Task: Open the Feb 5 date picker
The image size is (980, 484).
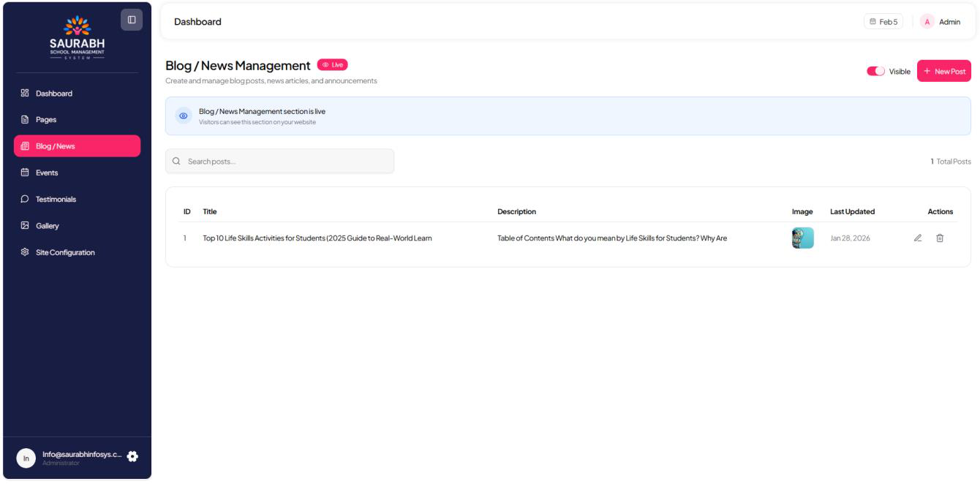Action: click(883, 22)
